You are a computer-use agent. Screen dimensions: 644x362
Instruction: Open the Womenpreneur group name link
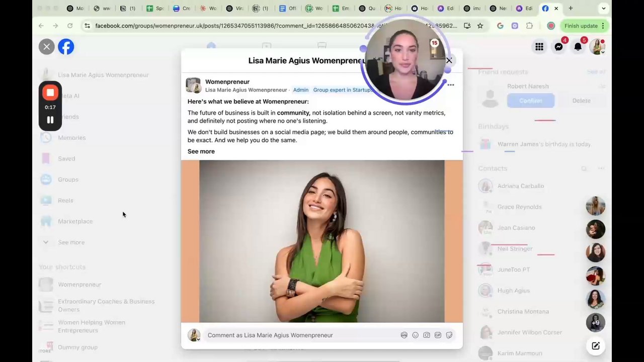pyautogui.click(x=227, y=82)
